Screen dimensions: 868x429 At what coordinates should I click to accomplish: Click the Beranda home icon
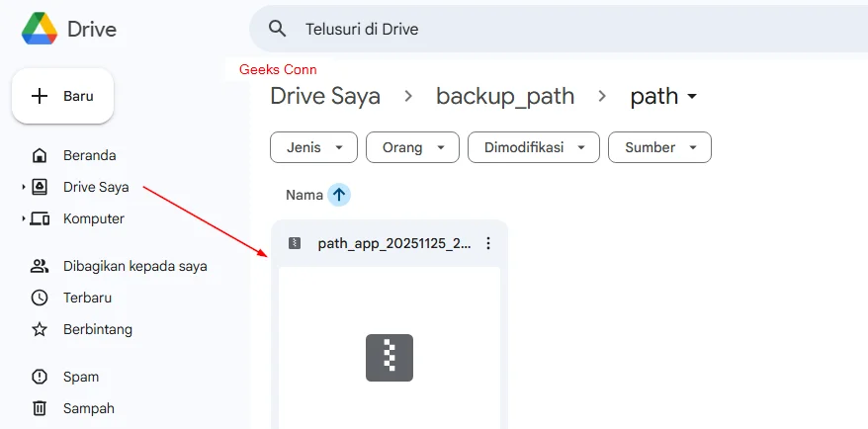(x=40, y=155)
